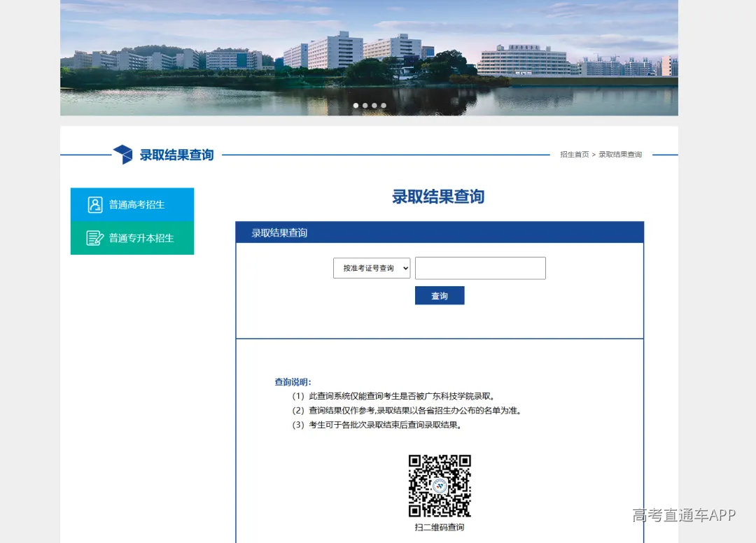Click the 扫二维码查询 caption

[x=439, y=527]
